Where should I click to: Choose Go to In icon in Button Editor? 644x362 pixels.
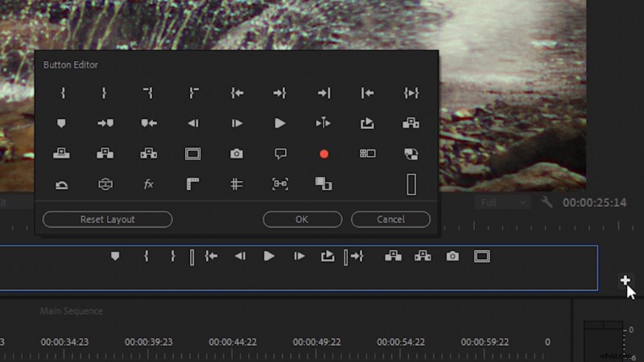[237, 93]
